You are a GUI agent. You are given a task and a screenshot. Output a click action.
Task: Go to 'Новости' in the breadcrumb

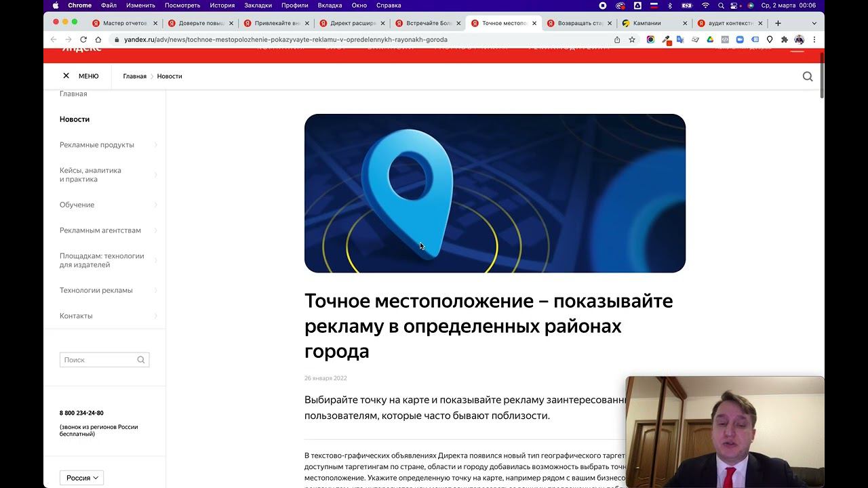click(x=170, y=77)
